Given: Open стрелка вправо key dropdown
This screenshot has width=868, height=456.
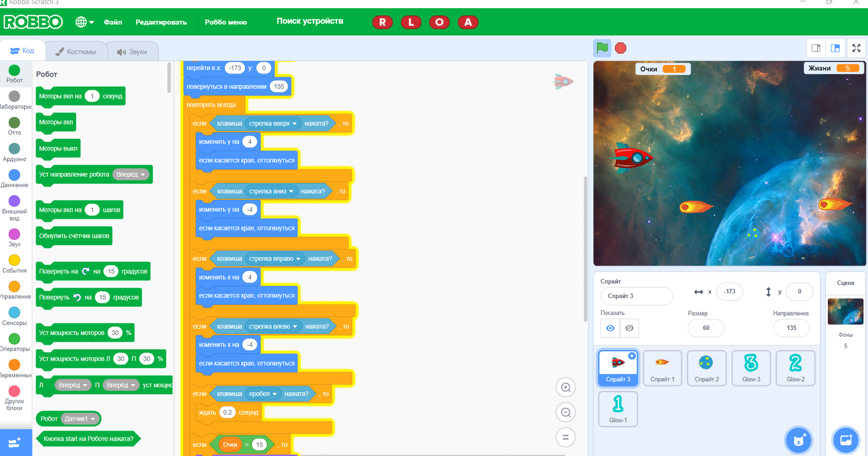Looking at the screenshot, I should click(x=275, y=259).
